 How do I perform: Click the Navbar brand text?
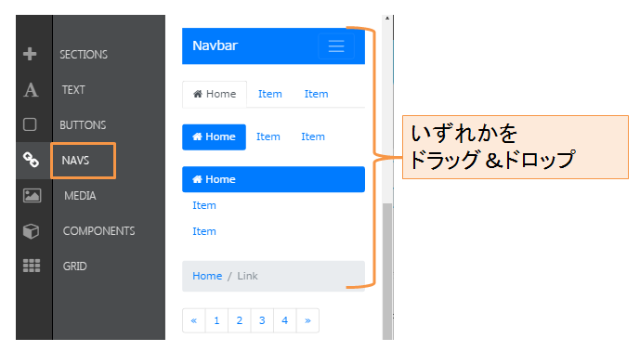(216, 45)
